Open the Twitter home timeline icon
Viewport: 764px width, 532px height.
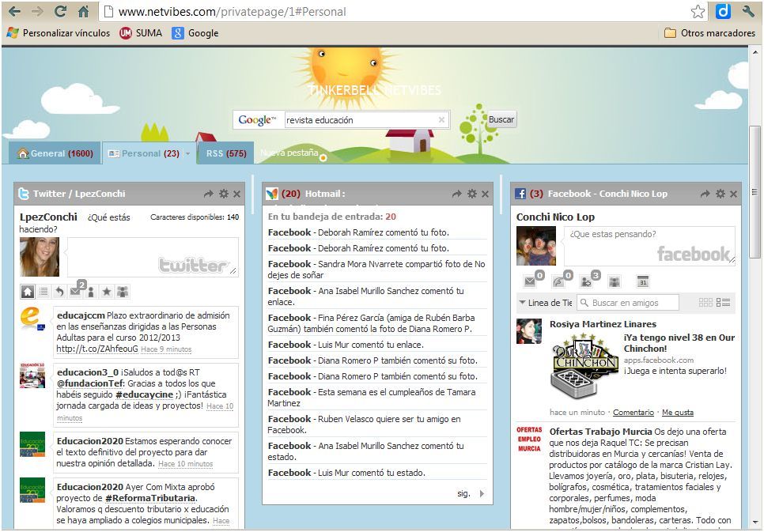tap(27, 292)
